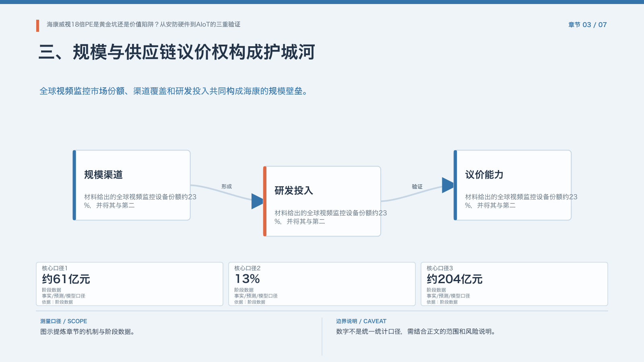The image size is (644, 362).
Task: Select the value 约61亿元
Action: (x=66, y=279)
